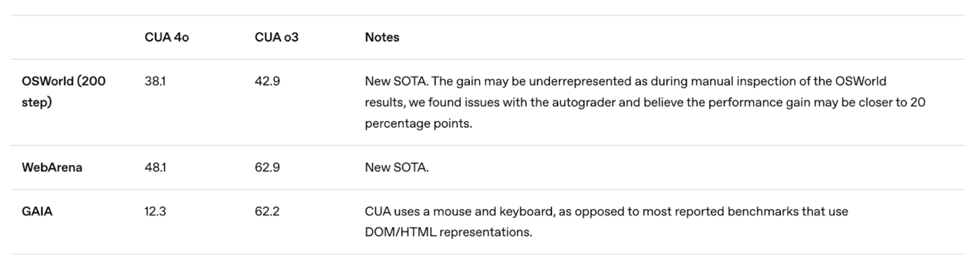The image size is (980, 266).
Task: Select the 42.9 score in OSWorld row
Action: coord(267,81)
